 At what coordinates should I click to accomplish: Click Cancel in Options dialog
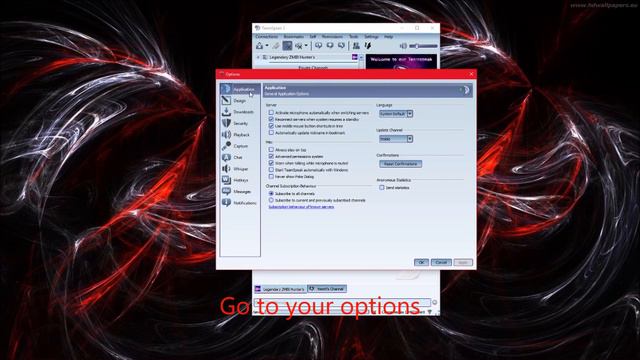point(441,262)
